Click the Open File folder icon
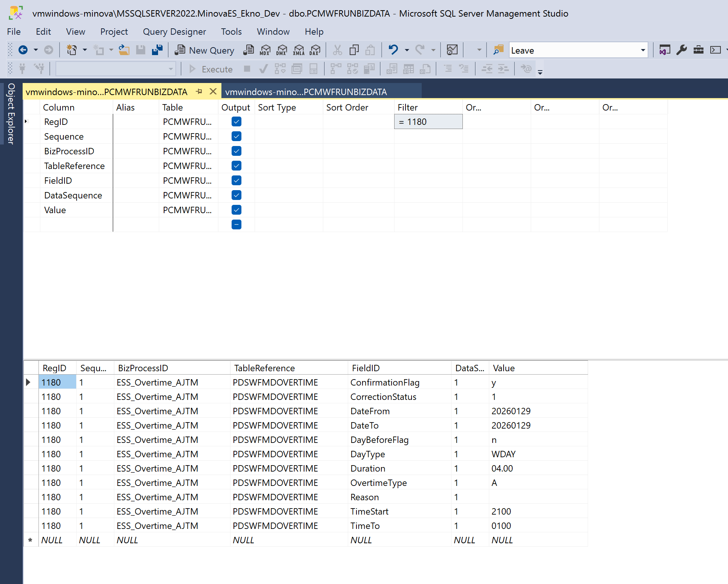728x584 pixels. click(x=124, y=50)
